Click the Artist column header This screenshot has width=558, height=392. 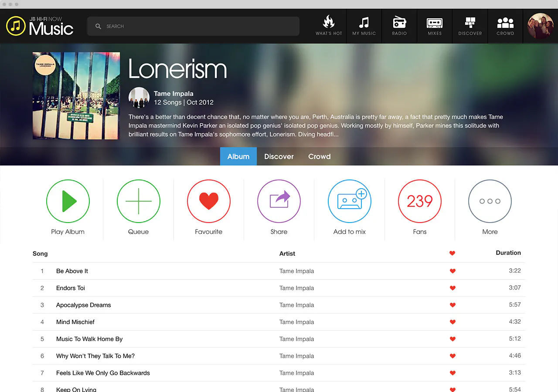[x=287, y=253]
